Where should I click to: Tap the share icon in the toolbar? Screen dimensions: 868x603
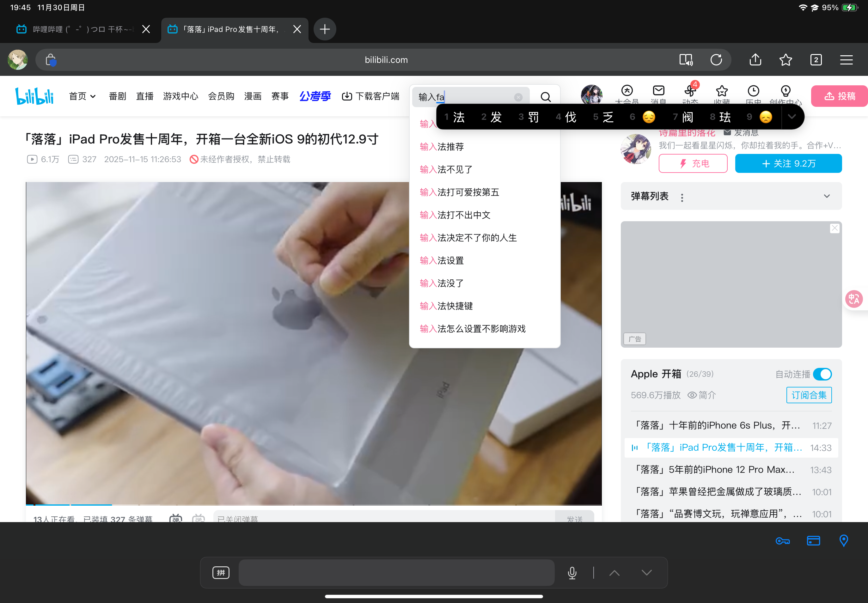click(x=755, y=60)
